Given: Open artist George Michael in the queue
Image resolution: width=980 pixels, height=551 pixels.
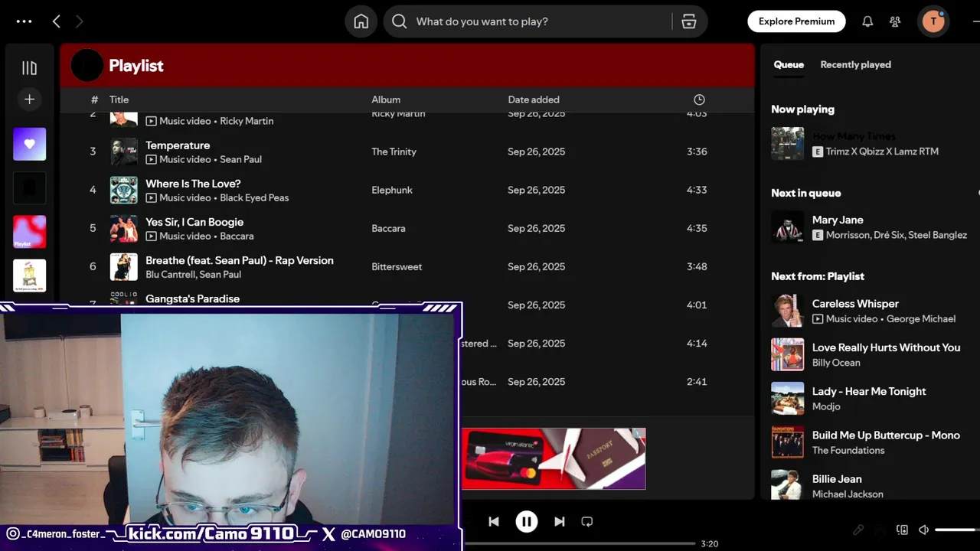Looking at the screenshot, I should (x=921, y=318).
